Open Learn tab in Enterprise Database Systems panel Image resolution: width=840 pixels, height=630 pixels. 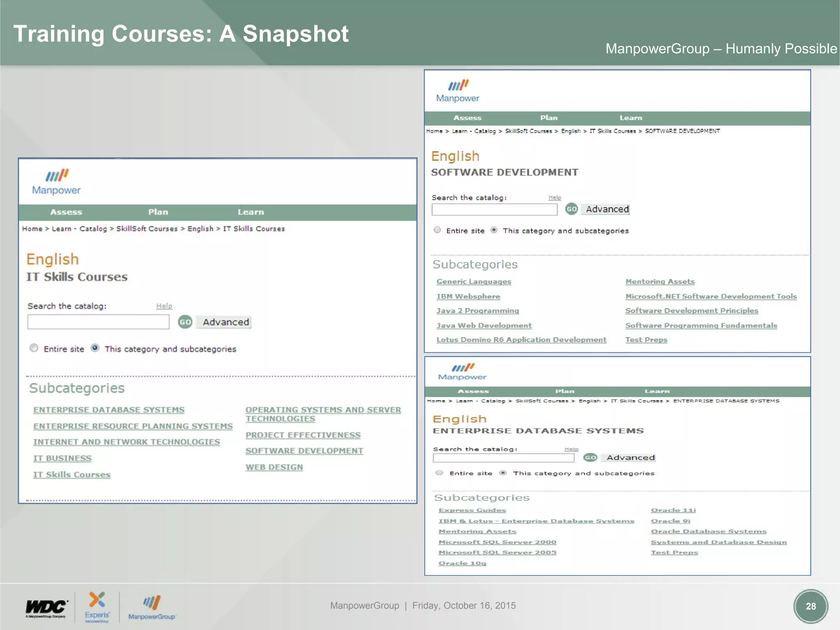[657, 391]
